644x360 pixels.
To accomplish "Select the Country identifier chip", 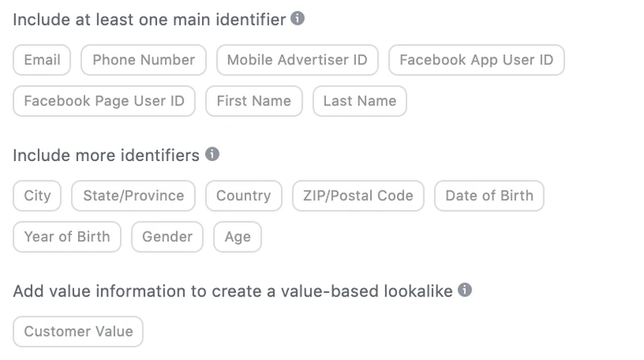I will coord(244,196).
